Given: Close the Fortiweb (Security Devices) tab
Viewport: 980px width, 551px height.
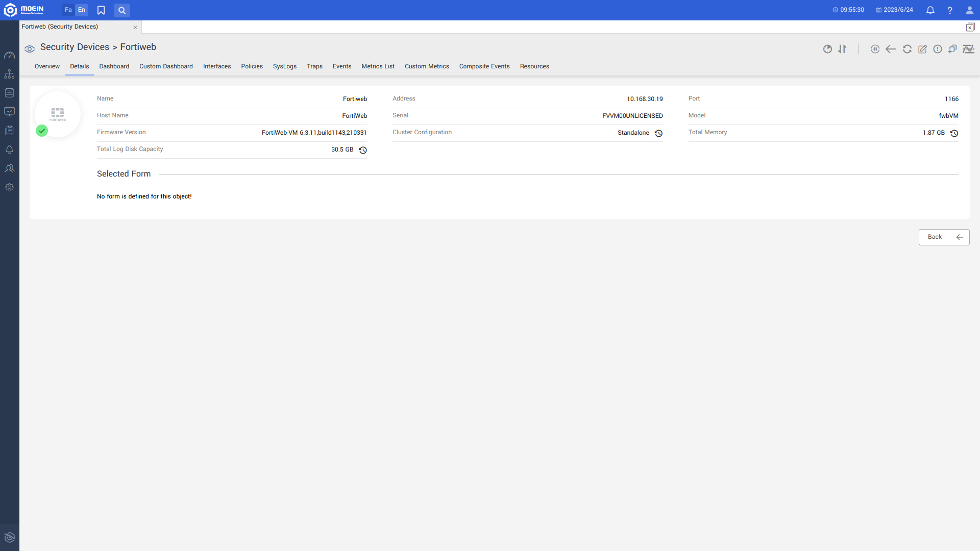Looking at the screenshot, I should (135, 28).
